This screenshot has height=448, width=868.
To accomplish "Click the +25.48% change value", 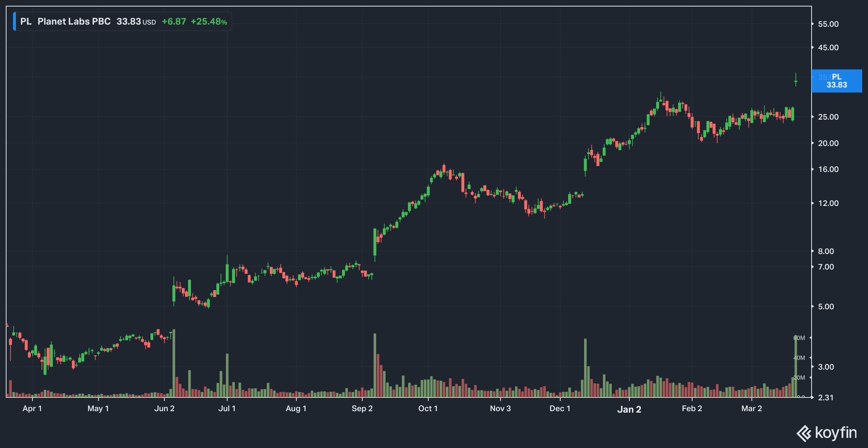I will pyautogui.click(x=209, y=22).
